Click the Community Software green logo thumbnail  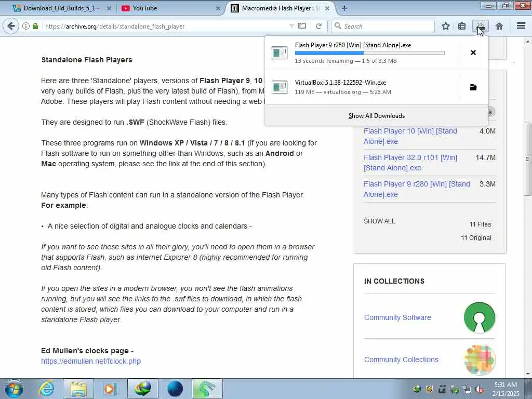[x=479, y=317]
